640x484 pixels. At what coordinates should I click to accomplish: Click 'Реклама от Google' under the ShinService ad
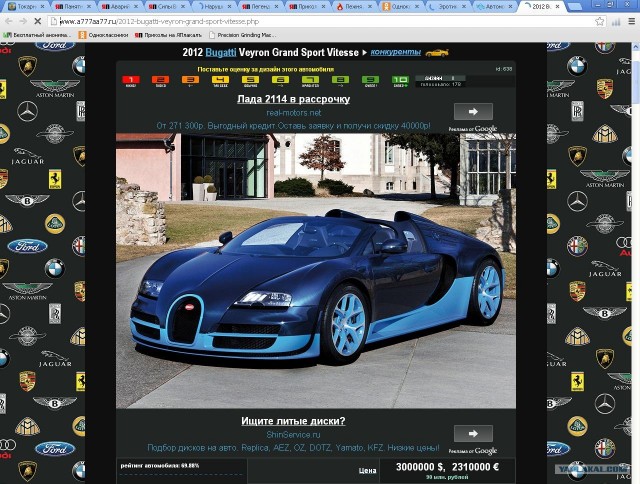(473, 451)
